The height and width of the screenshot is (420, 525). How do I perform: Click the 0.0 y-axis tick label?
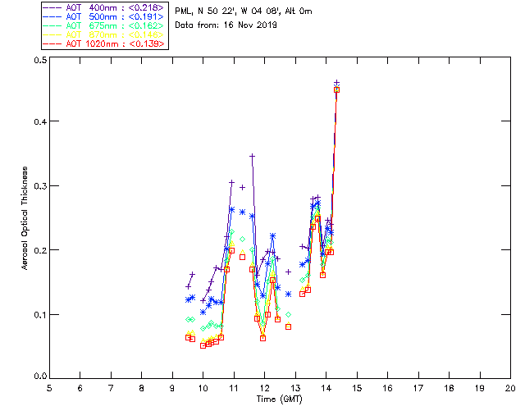coord(40,377)
